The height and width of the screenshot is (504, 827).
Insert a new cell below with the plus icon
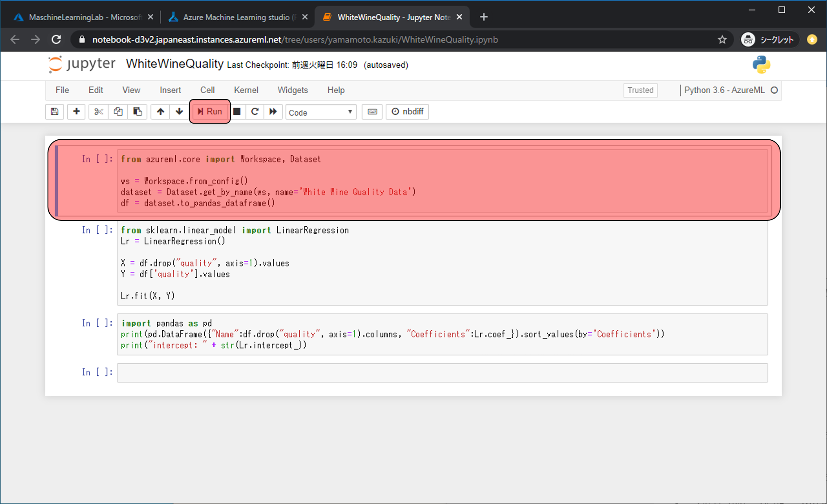pyautogui.click(x=77, y=112)
